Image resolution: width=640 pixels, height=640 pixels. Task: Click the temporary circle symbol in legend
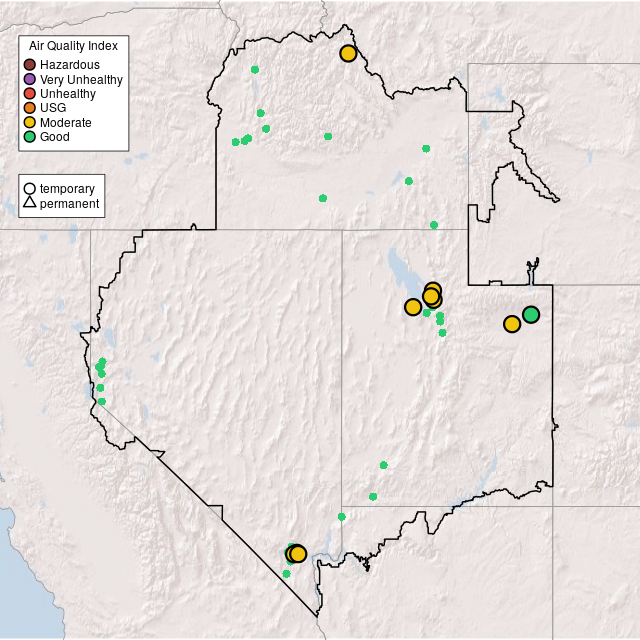[x=30, y=188]
